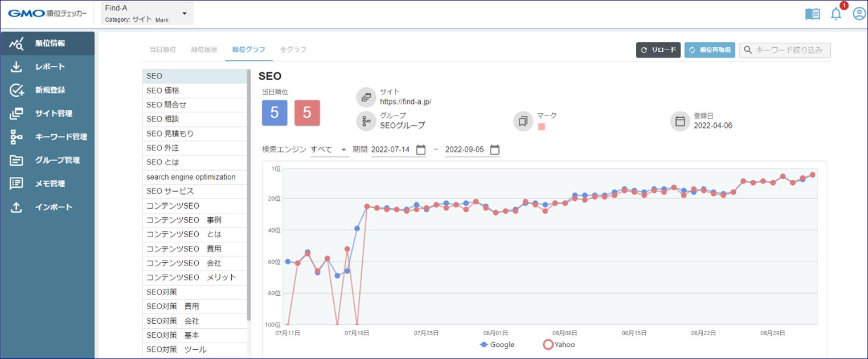Screen dimensions: 868x359
Task: Switch to the 全グラフ tab
Action: tap(293, 49)
